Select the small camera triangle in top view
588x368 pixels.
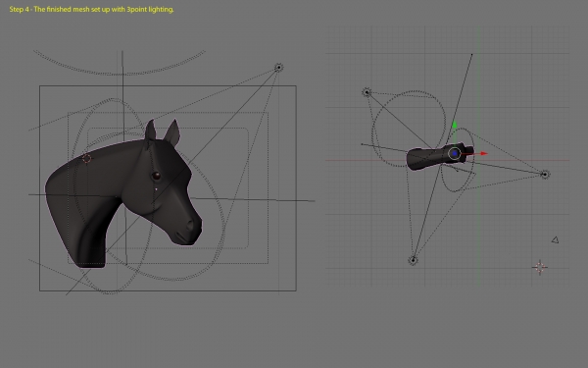tap(556, 240)
